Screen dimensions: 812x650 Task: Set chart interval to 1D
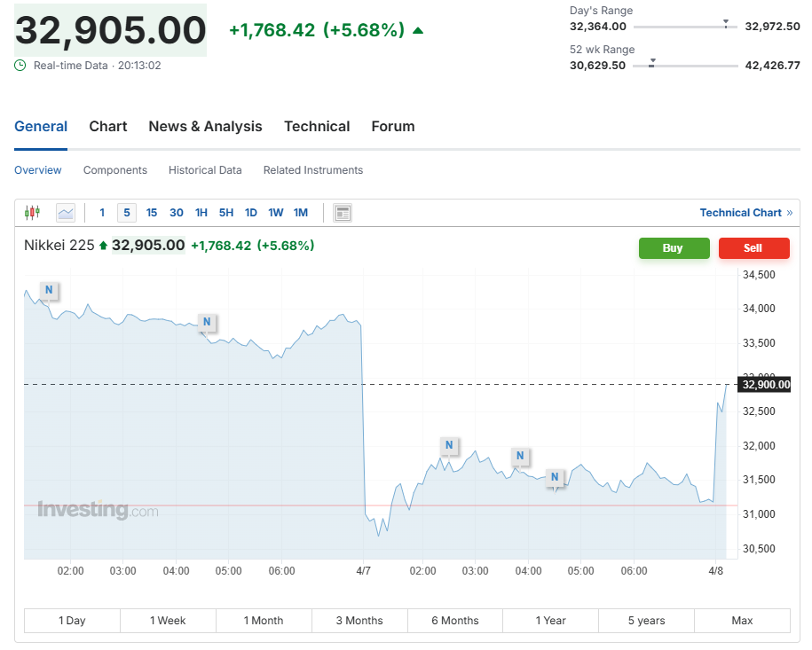click(x=250, y=213)
